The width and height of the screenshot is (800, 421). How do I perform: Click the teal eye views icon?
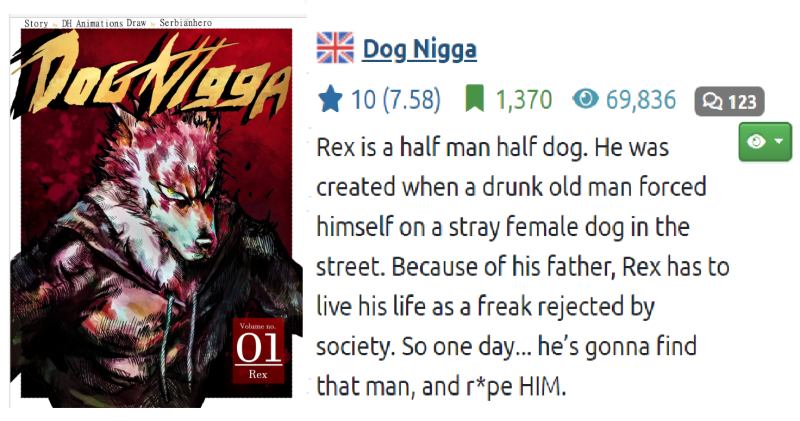click(585, 98)
